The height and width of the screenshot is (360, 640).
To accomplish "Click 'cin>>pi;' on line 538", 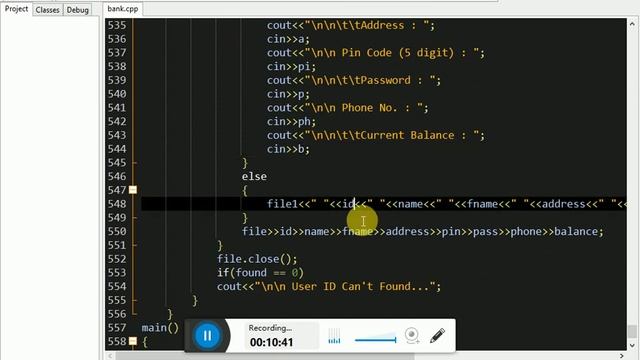I will coord(291,67).
